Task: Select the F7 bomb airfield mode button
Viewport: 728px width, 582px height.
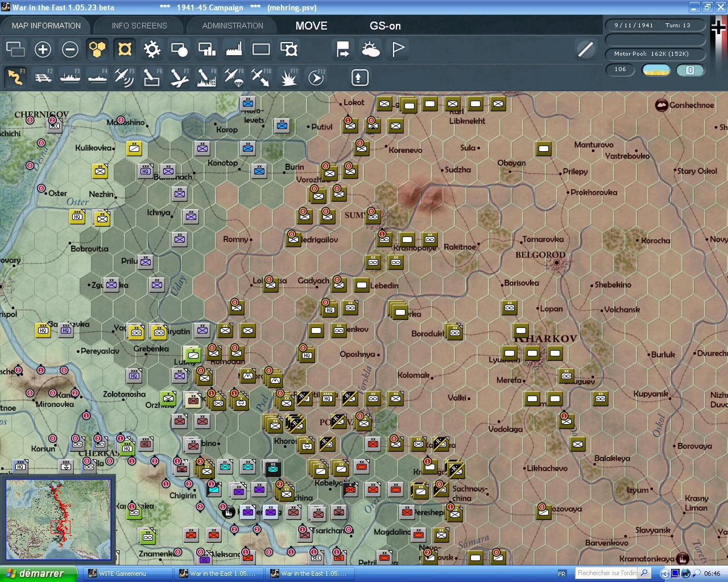Action: pyautogui.click(x=179, y=77)
